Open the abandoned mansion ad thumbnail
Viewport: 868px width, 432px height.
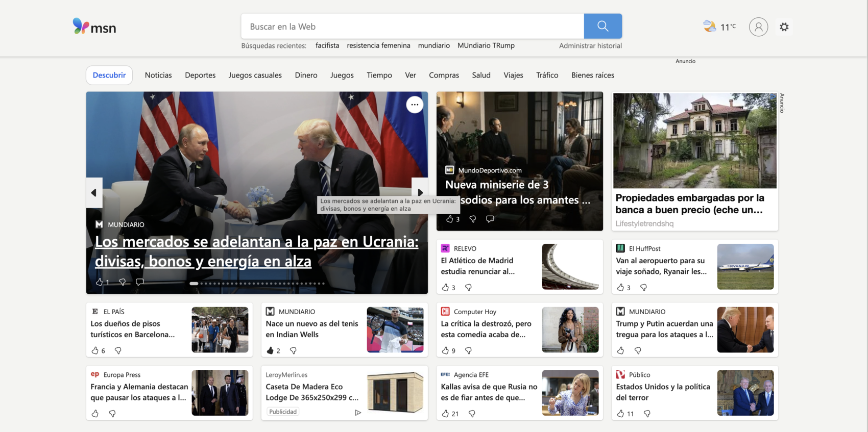tap(694, 140)
